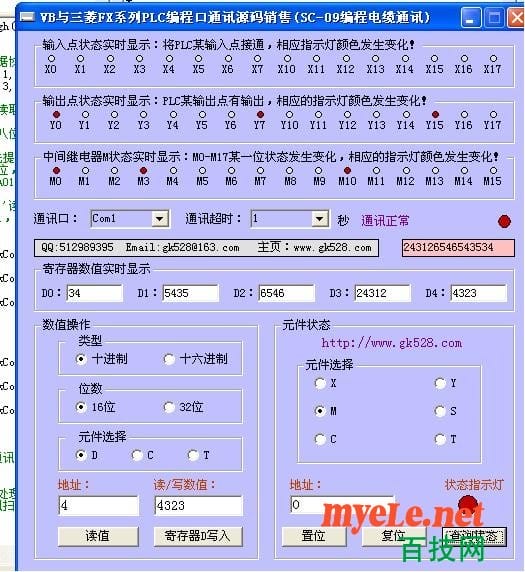Click the X13 input indicator lamp
Viewport: 525px width, 572px height.
375,58
